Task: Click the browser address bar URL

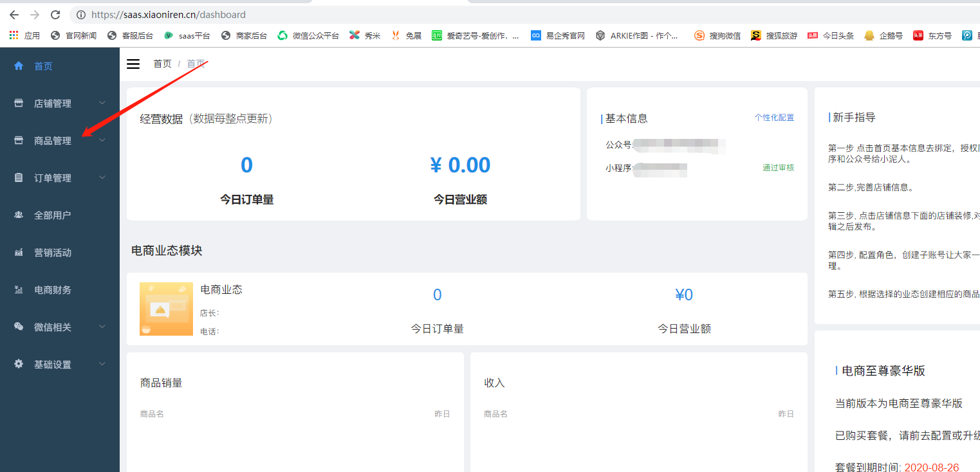Action: tap(169, 14)
